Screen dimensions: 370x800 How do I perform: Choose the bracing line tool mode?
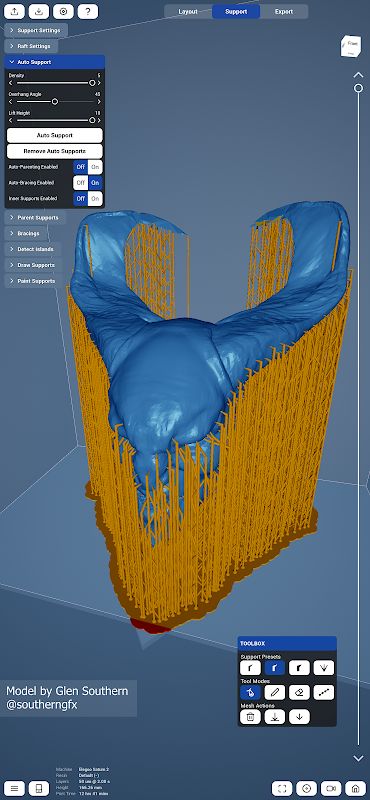324,692
